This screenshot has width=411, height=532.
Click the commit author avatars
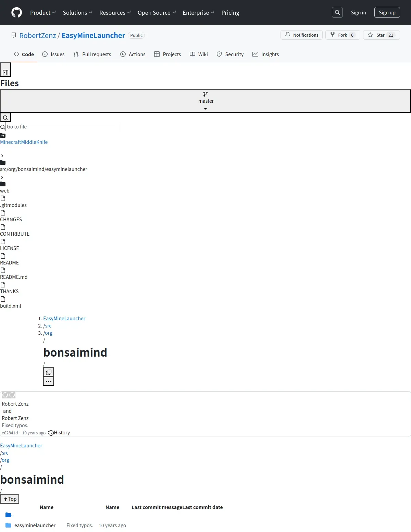[x=9, y=395]
